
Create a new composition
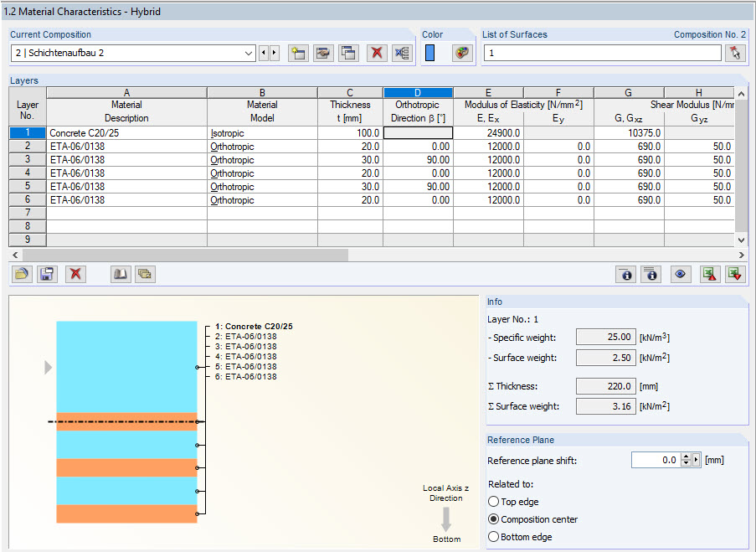[298, 53]
